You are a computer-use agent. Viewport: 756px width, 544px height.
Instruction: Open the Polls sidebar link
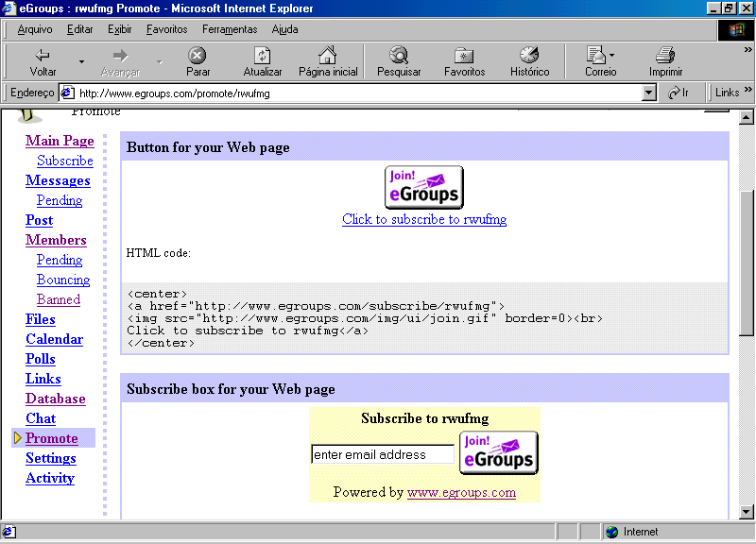[41, 359]
